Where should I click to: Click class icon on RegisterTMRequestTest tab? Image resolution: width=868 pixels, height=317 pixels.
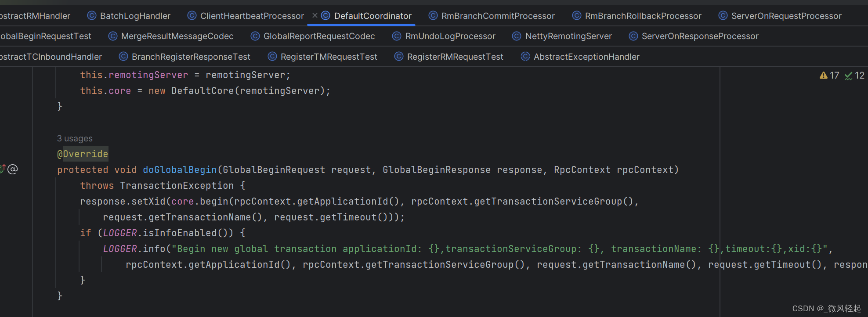(x=272, y=57)
